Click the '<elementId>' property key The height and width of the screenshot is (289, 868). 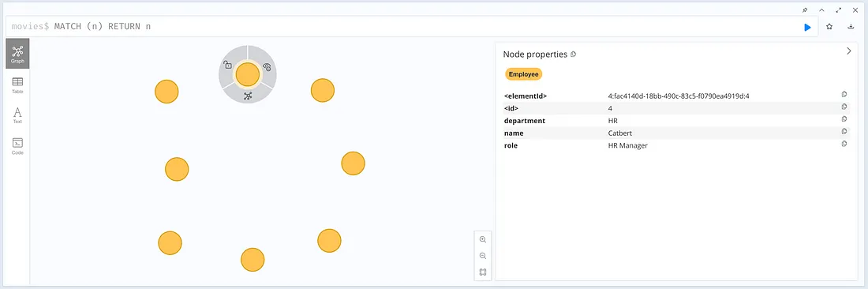[526, 96]
